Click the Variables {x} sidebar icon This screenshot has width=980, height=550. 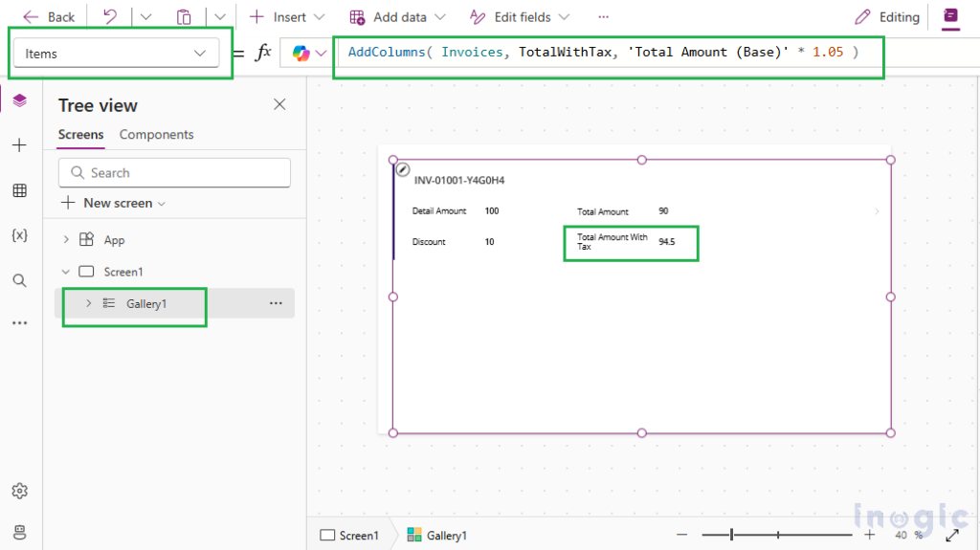19,235
